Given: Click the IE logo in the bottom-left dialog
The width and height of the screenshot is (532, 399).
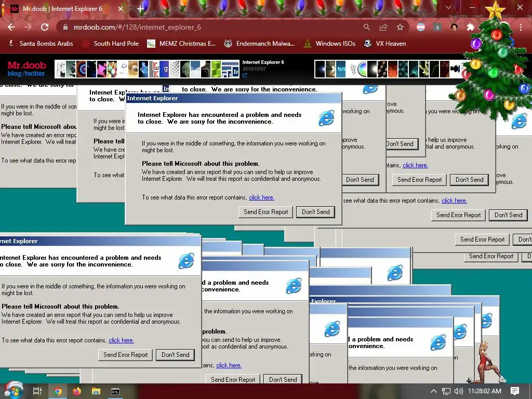Looking at the screenshot, I should (x=187, y=261).
